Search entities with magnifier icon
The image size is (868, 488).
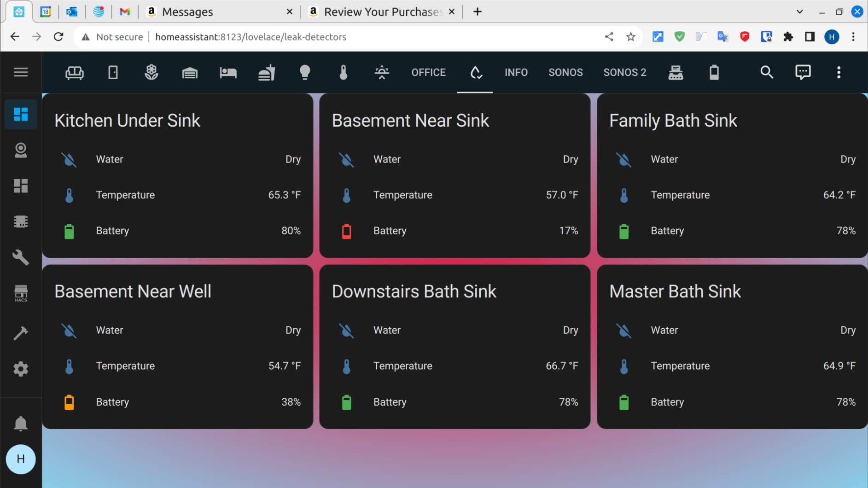click(766, 72)
